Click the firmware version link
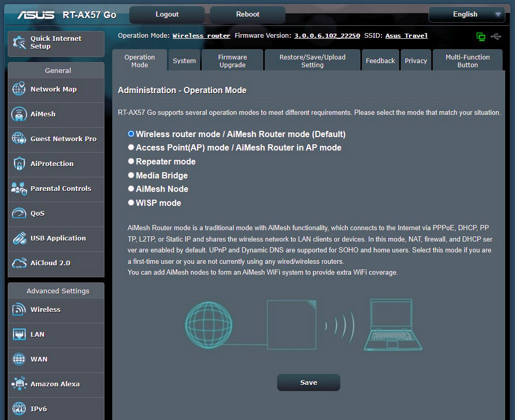 pos(327,36)
